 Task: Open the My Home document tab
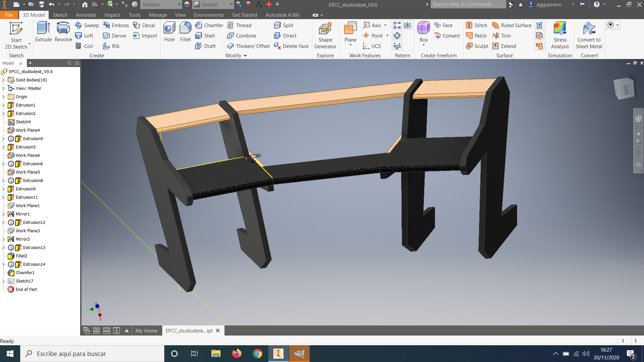pos(146,331)
